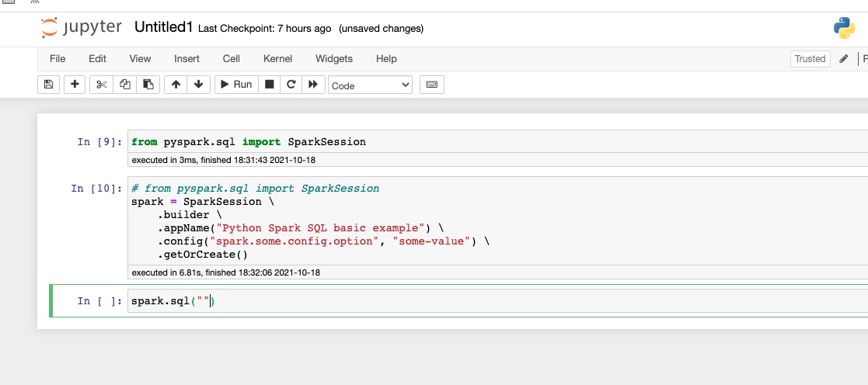Screen dimensions: 868x385
Task: Restart and run all cells icon
Action: [x=312, y=85]
